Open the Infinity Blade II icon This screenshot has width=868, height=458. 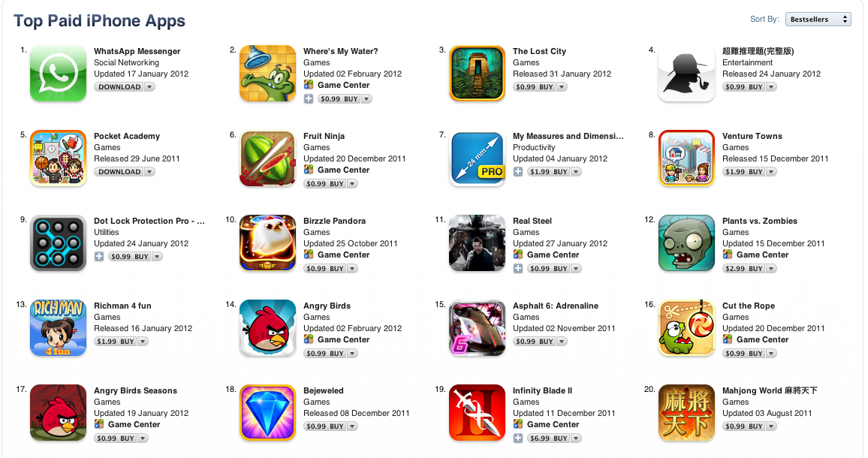point(478,413)
